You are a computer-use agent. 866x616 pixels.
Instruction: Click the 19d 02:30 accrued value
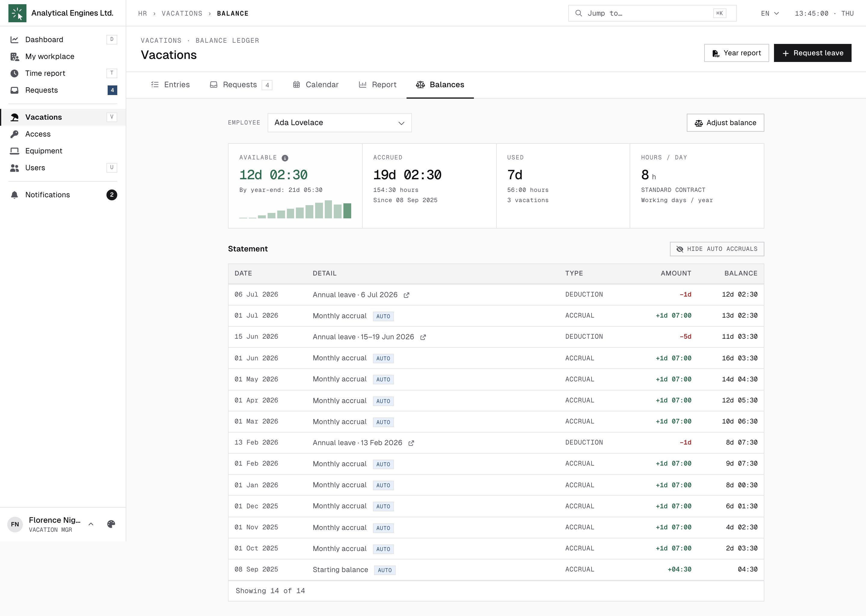[407, 175]
